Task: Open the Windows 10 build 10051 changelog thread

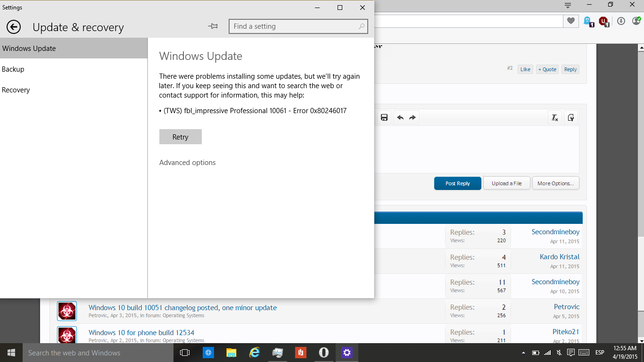Action: pyautogui.click(x=182, y=308)
